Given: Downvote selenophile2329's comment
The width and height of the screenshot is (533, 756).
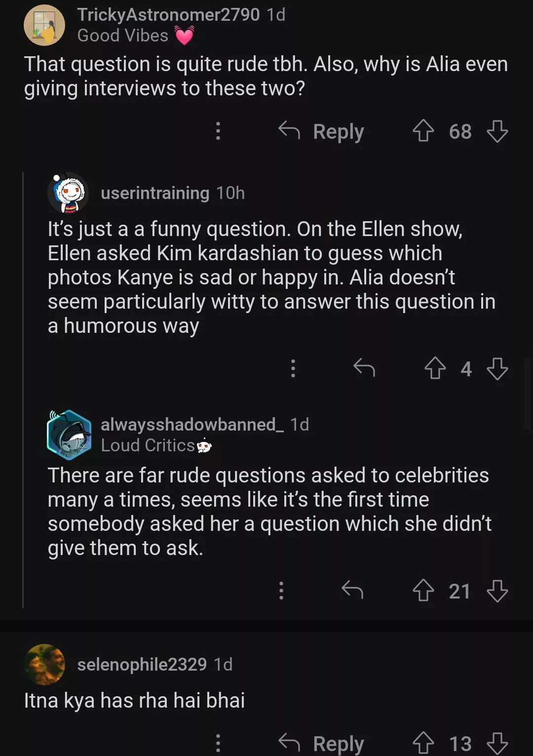Looking at the screenshot, I should tap(497, 743).
